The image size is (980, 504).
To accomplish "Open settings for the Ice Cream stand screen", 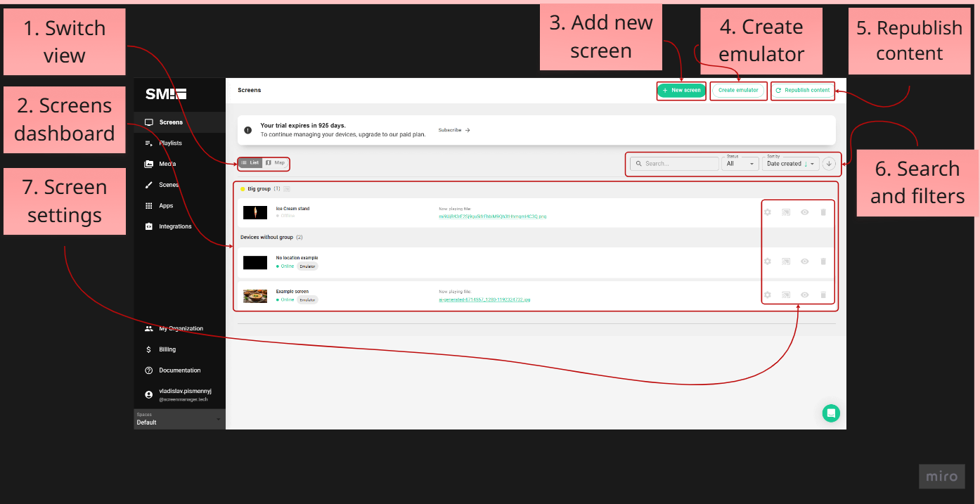I will point(767,212).
